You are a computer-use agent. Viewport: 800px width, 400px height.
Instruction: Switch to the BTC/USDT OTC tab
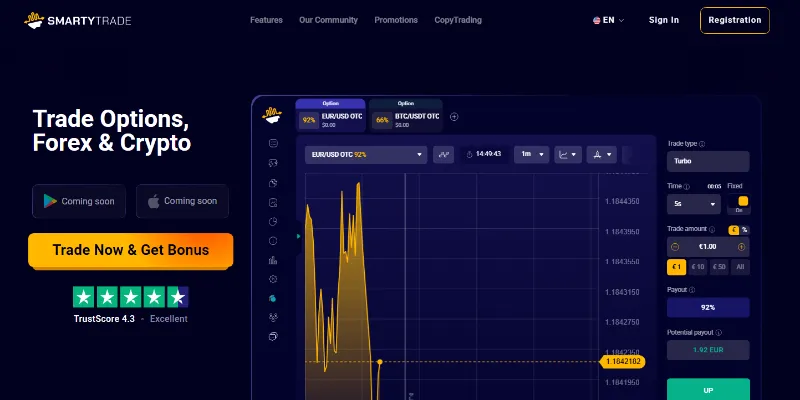click(407, 117)
